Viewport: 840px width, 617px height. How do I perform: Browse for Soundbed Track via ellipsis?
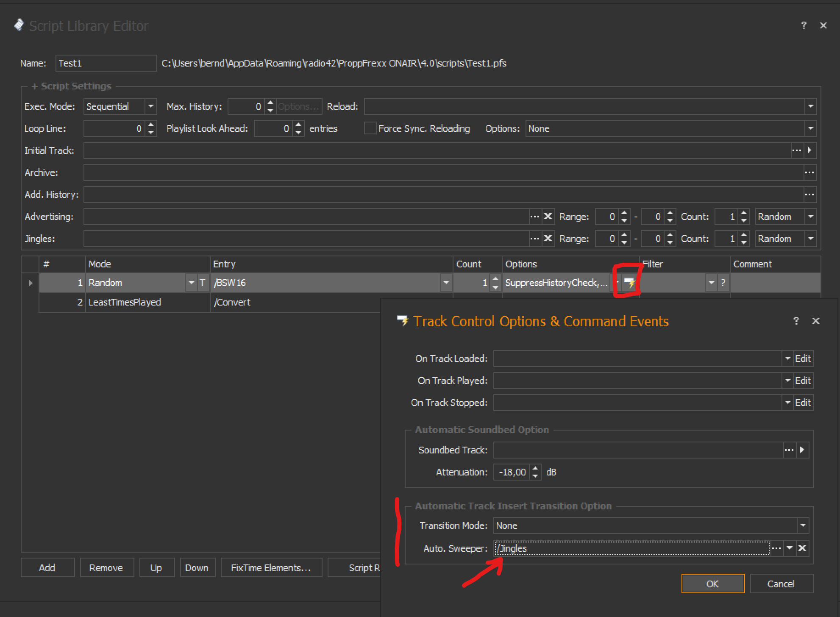point(789,450)
